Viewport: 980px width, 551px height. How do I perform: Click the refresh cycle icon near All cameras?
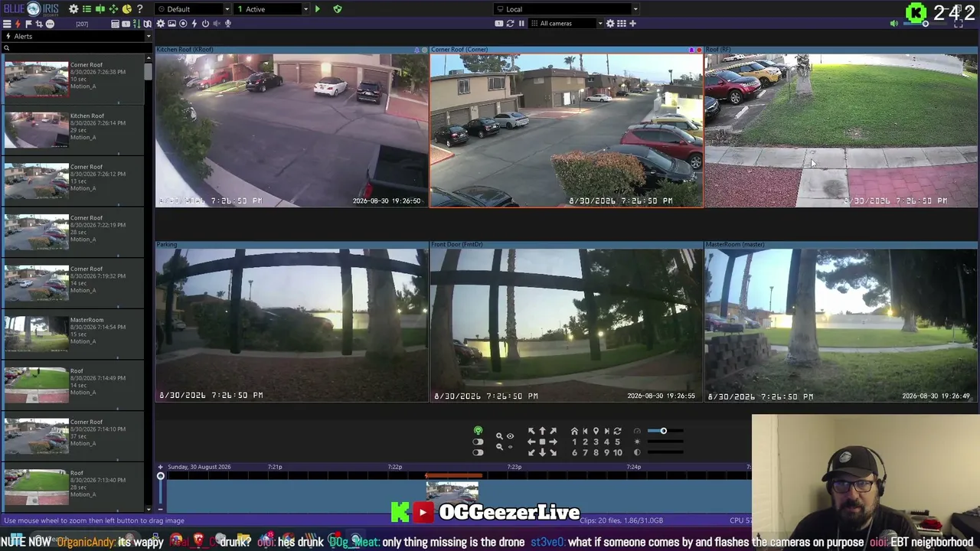510,24
